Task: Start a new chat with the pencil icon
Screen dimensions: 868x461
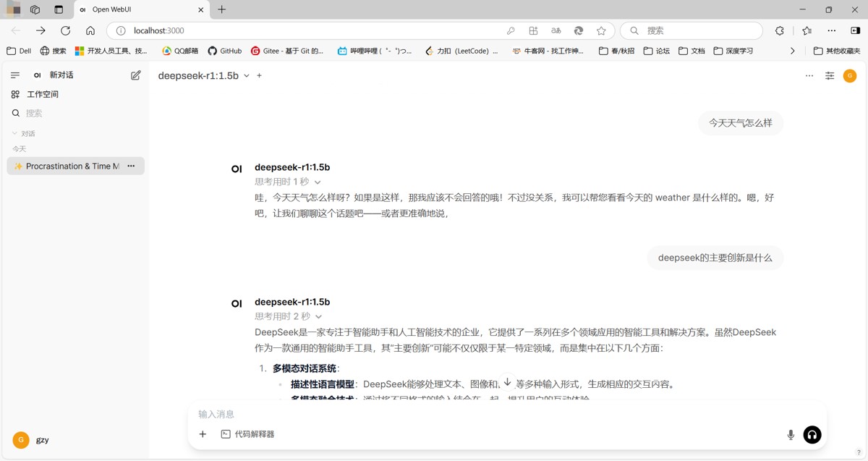Action: pos(135,75)
